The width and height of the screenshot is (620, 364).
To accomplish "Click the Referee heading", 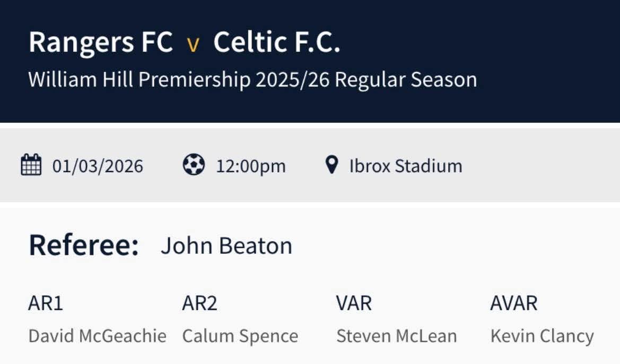I will pyautogui.click(x=84, y=245).
